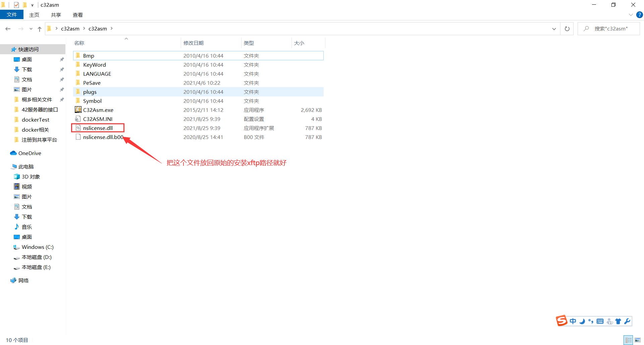The image size is (644, 345).
Task: Select the KeyWord folder icon
Action: click(78, 64)
